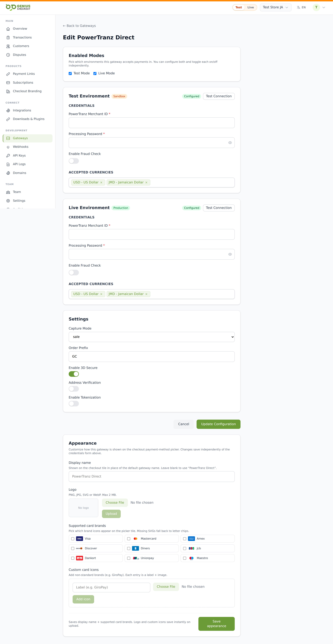Click the API Keys key icon
333x644 pixels.
[8, 156]
